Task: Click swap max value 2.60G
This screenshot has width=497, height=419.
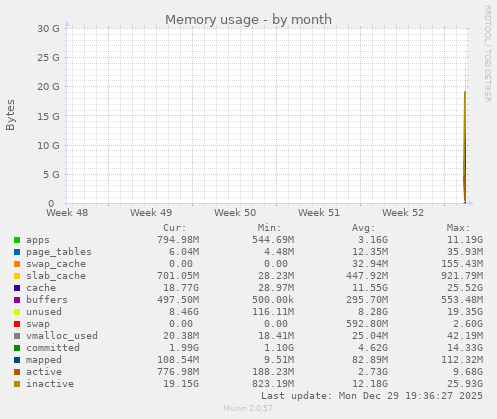Action: [468, 324]
